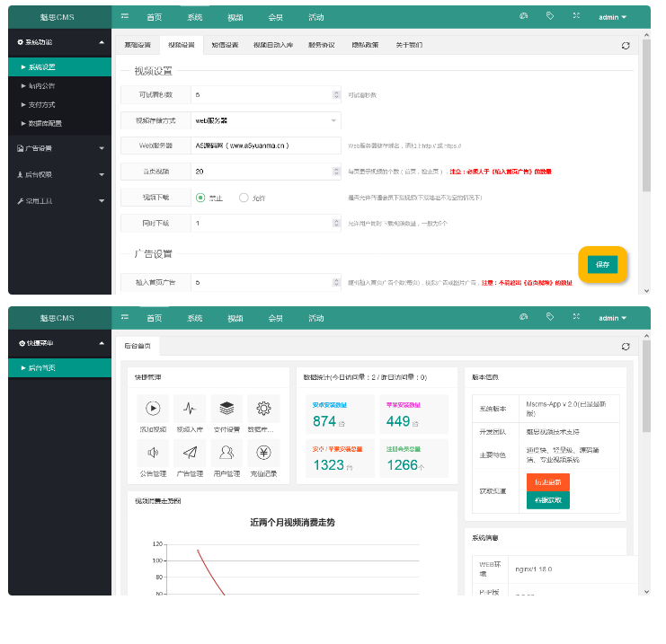The width and height of the screenshot is (666, 644).
Task: Switch to the 短信设置 tab
Action: click(225, 45)
